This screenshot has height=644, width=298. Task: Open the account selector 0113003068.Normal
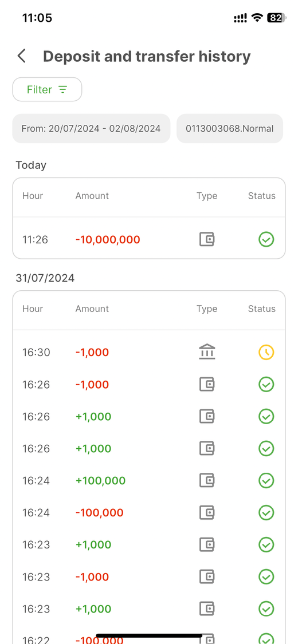[230, 129]
